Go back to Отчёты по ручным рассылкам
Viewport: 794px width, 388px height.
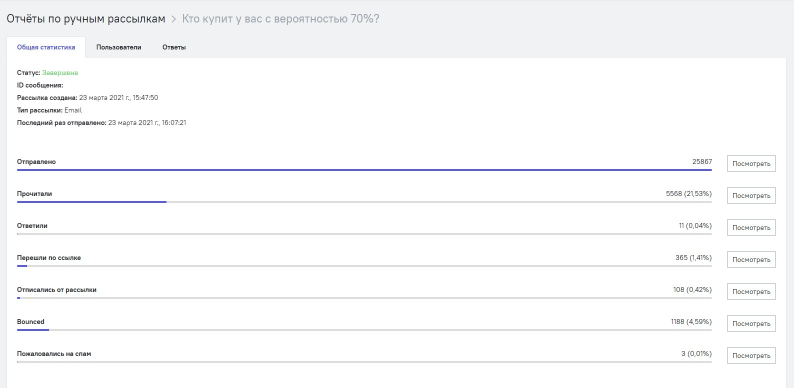click(86, 19)
